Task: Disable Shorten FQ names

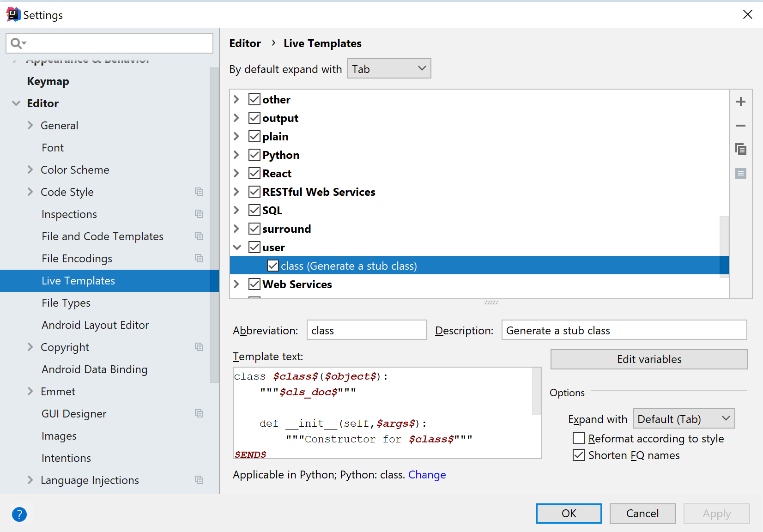Action: click(x=578, y=455)
